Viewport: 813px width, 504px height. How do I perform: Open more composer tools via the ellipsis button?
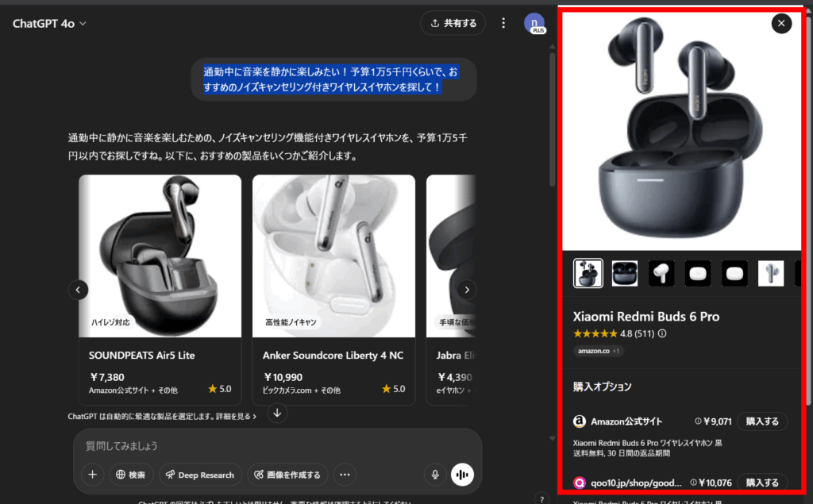(x=345, y=475)
